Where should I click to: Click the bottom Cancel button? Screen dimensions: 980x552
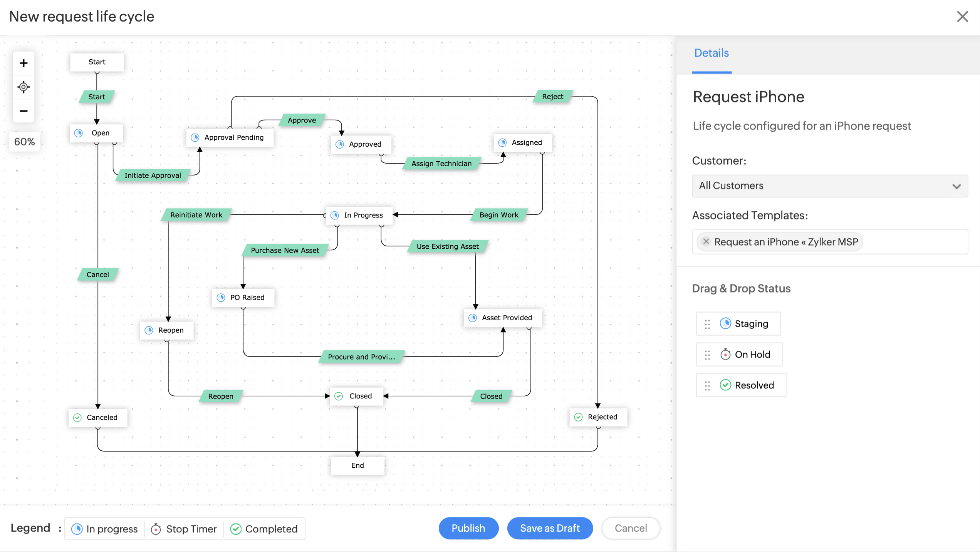coord(631,528)
